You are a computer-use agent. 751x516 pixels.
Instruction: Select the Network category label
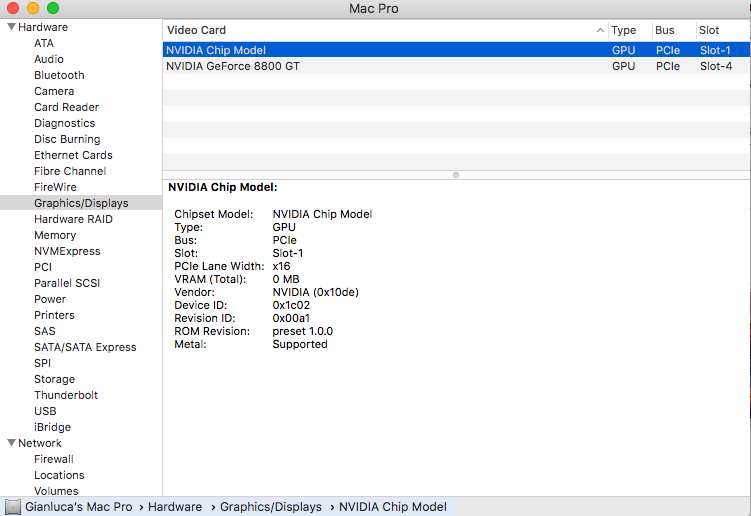tap(40, 443)
